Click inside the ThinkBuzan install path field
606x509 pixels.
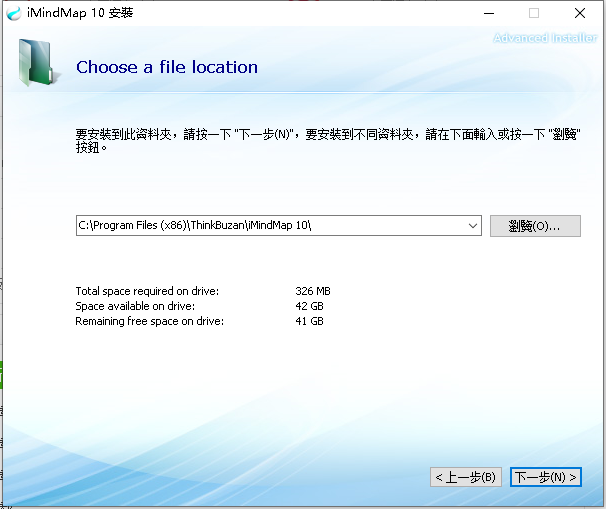tap(270, 226)
